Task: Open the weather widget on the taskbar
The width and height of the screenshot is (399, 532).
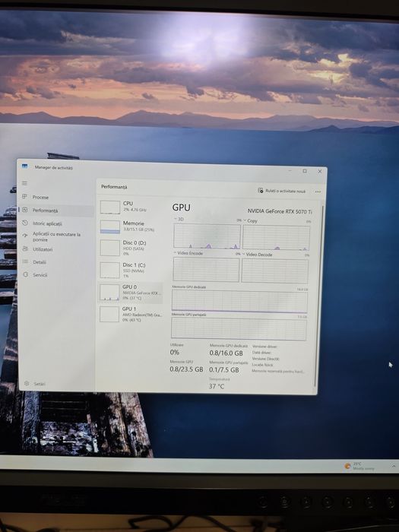Action: (x=359, y=466)
